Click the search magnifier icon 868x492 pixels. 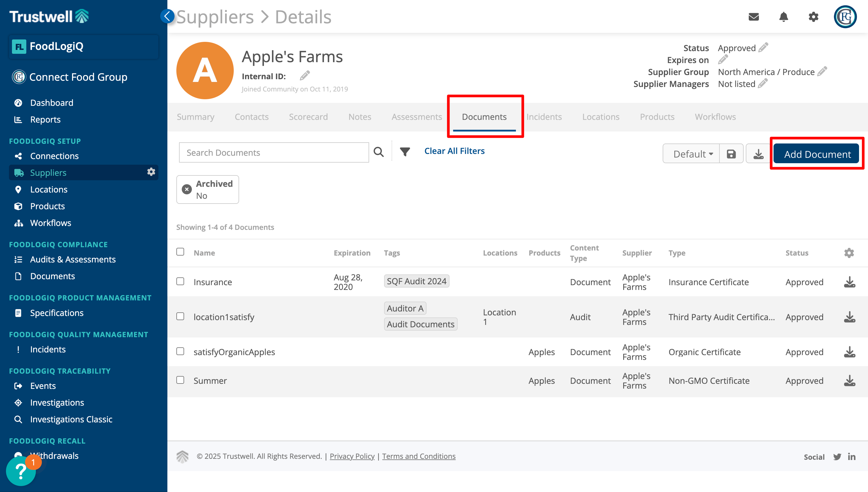click(x=378, y=152)
